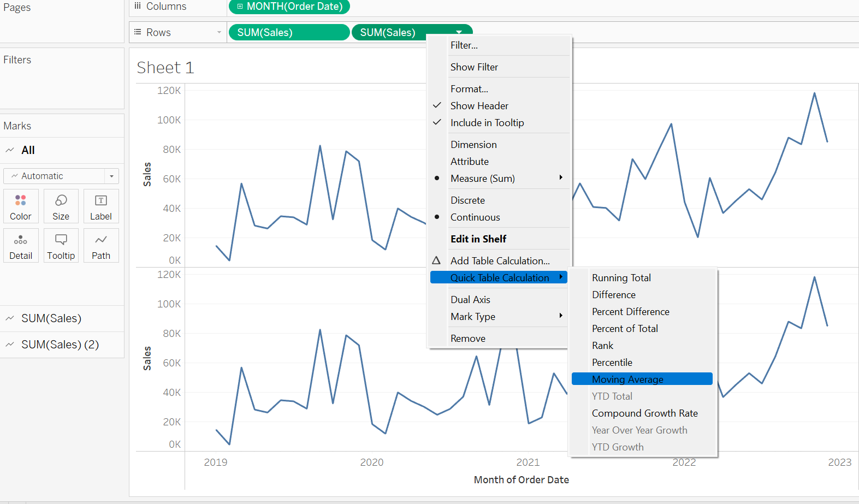Open the Color marks card
The height and width of the screenshot is (504, 859).
pos(21,206)
